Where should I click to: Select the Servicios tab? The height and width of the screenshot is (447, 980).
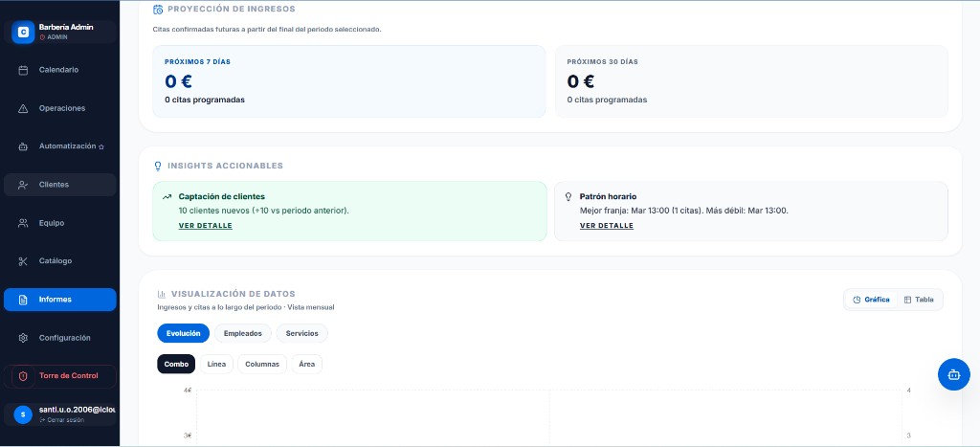pyautogui.click(x=301, y=333)
